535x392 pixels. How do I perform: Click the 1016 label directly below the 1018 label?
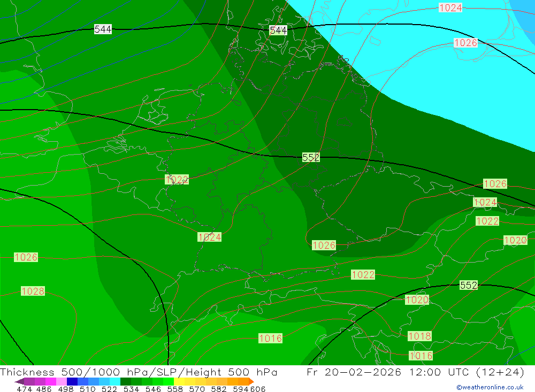(421, 356)
